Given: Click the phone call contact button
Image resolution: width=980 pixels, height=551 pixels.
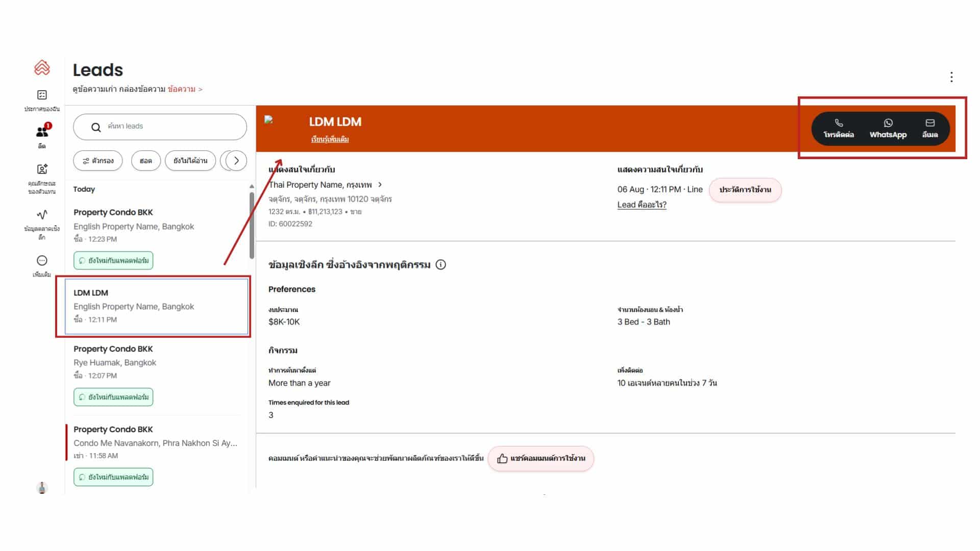Looking at the screenshot, I should [838, 129].
